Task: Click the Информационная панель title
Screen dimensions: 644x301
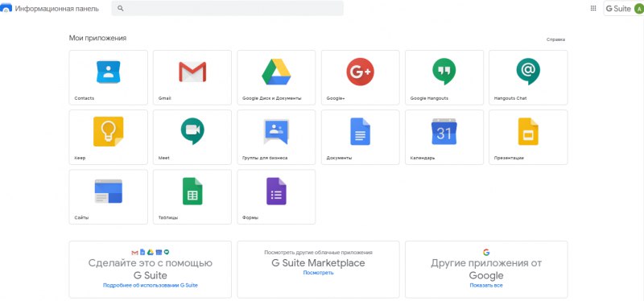Action: 57,9
